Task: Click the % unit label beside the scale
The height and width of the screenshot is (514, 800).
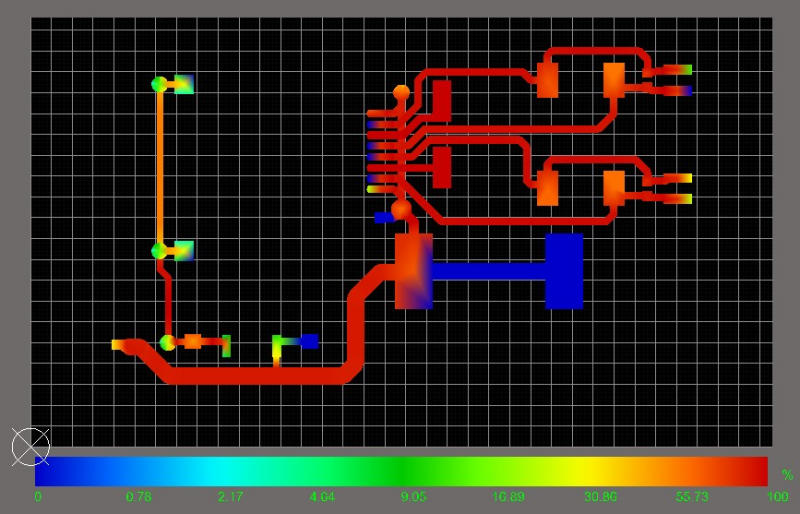Action: point(787,475)
